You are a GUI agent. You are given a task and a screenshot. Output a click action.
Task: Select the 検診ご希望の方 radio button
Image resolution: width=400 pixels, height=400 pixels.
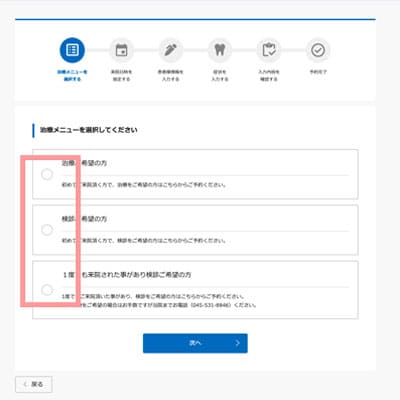click(47, 230)
